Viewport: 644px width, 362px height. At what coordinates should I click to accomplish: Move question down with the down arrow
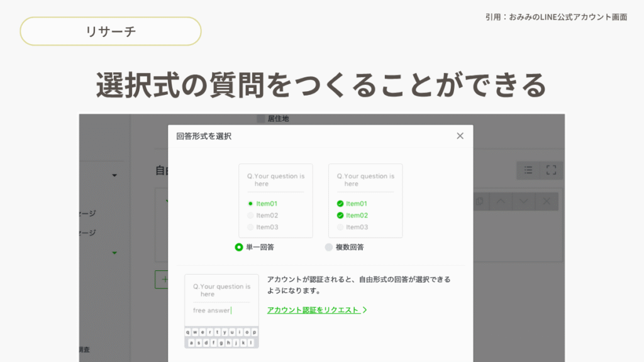click(x=523, y=201)
